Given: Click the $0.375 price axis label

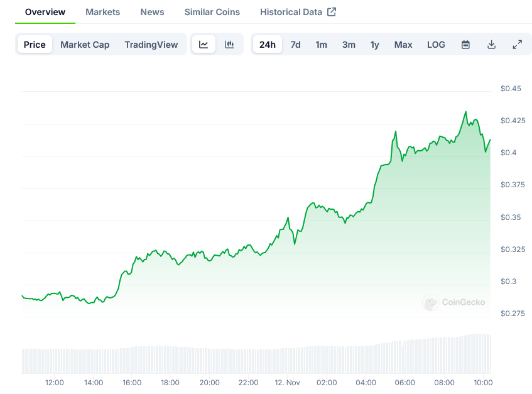Looking at the screenshot, I should point(513,185).
